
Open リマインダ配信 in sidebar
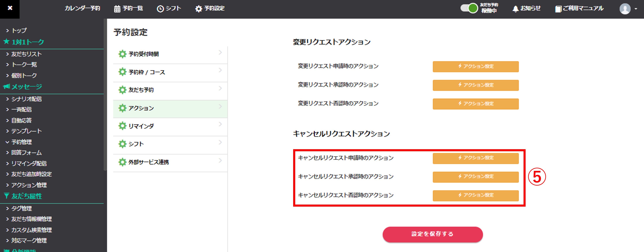(x=29, y=164)
